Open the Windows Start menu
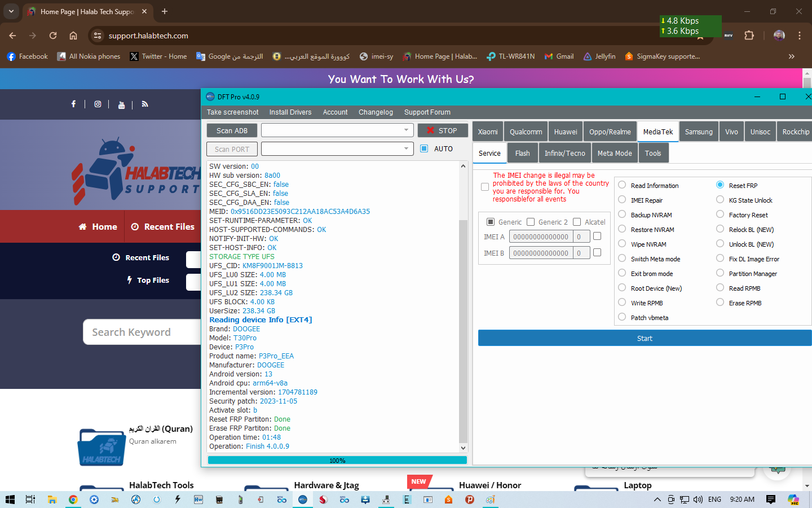 (x=10, y=500)
